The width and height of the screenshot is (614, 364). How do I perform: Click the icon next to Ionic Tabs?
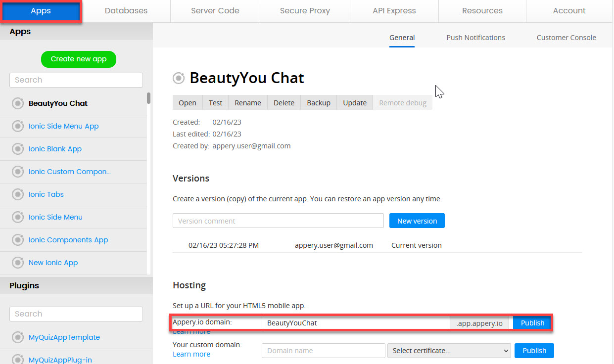coord(18,194)
